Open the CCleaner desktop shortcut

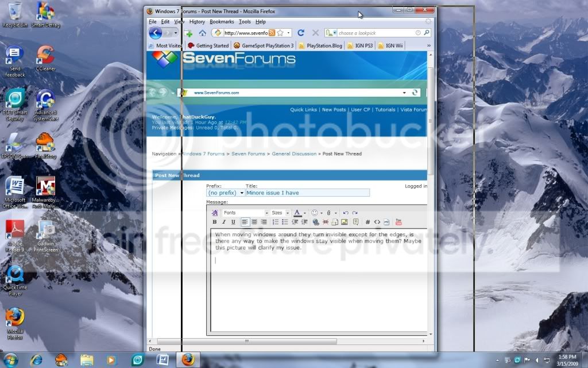pyautogui.click(x=45, y=58)
